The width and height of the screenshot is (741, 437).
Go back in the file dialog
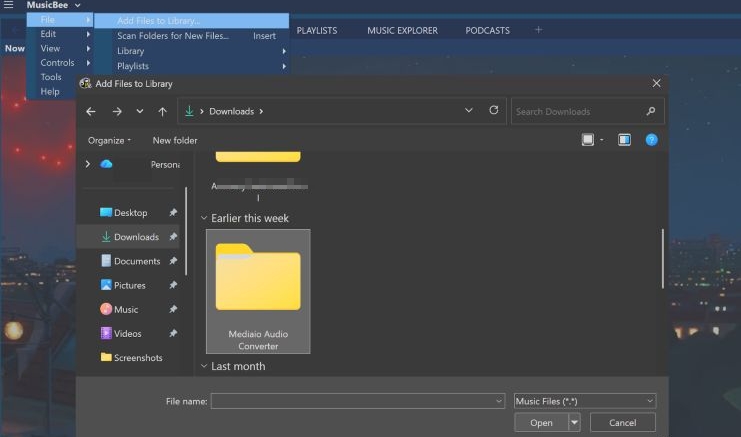(x=91, y=111)
